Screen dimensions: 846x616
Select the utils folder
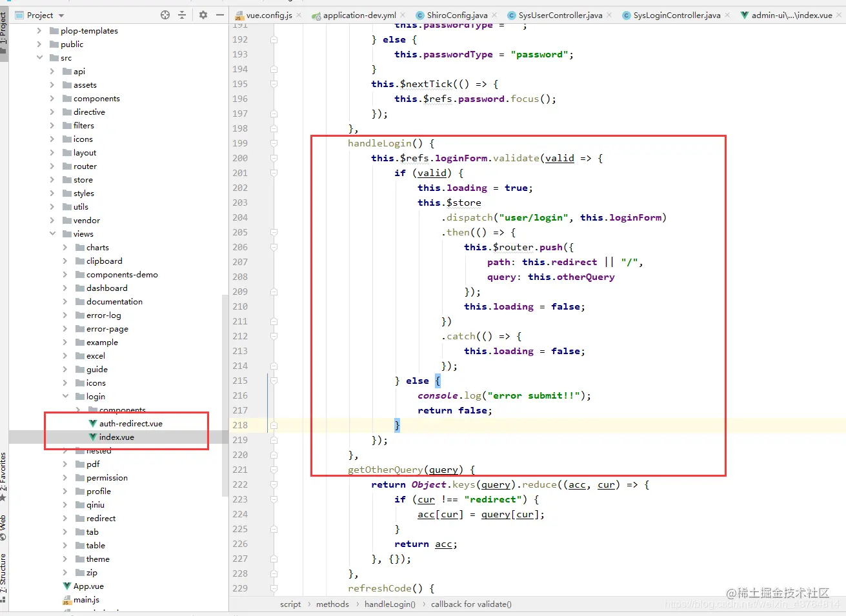81,206
